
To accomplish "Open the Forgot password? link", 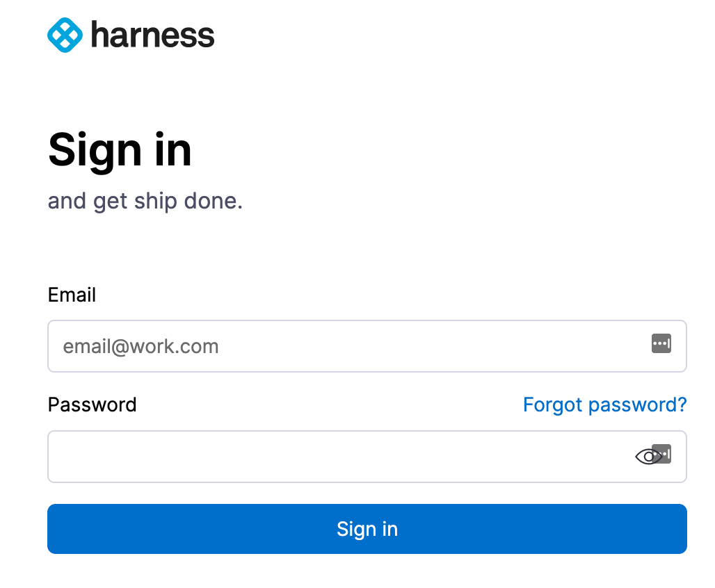I will click(604, 405).
